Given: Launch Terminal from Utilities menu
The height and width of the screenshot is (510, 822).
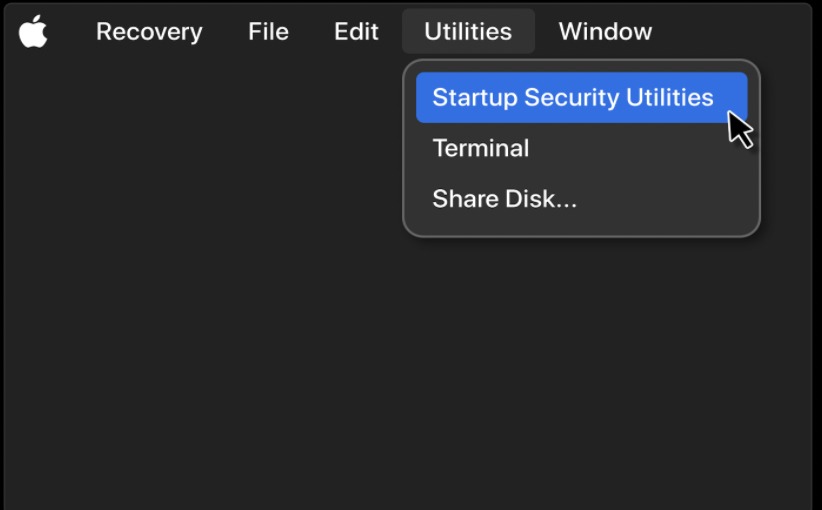Looking at the screenshot, I should (x=481, y=148).
